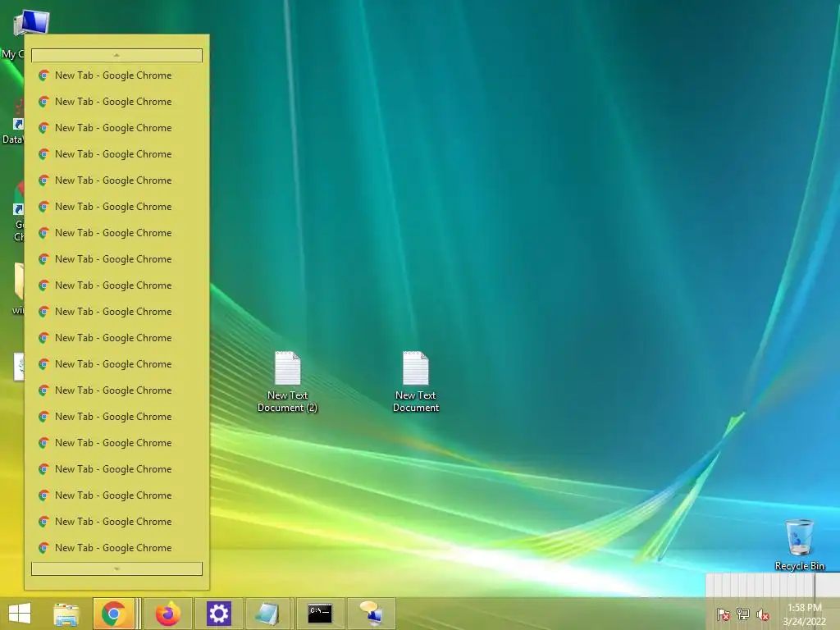Open the clock showing 1:58 PM
Image resolution: width=840 pixels, height=630 pixels.
click(x=804, y=614)
